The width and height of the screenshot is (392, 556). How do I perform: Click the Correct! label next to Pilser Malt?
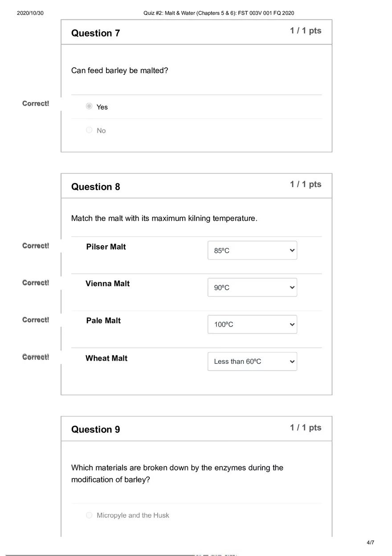(x=35, y=245)
